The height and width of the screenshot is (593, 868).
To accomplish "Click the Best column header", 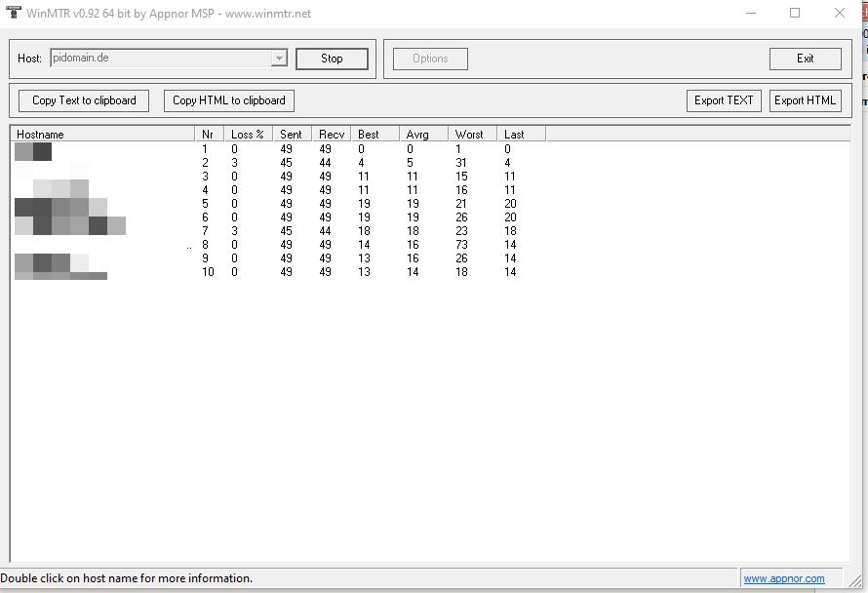I will click(375, 135).
